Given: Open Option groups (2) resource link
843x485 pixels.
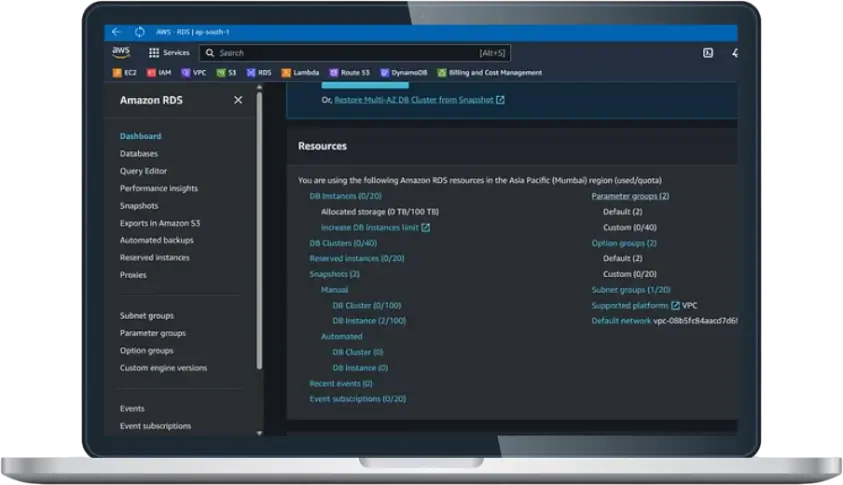Looking at the screenshot, I should click(x=624, y=243).
